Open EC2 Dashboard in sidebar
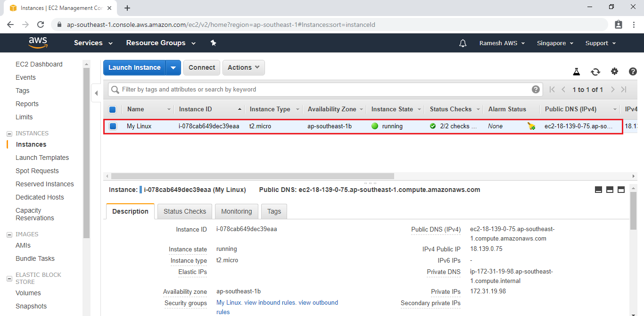The image size is (644, 316). coord(39,64)
